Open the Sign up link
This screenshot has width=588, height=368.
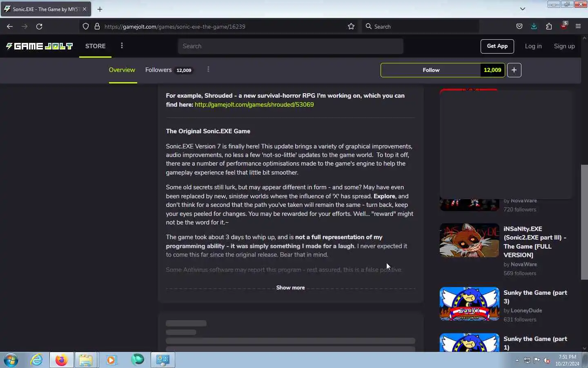564,46
